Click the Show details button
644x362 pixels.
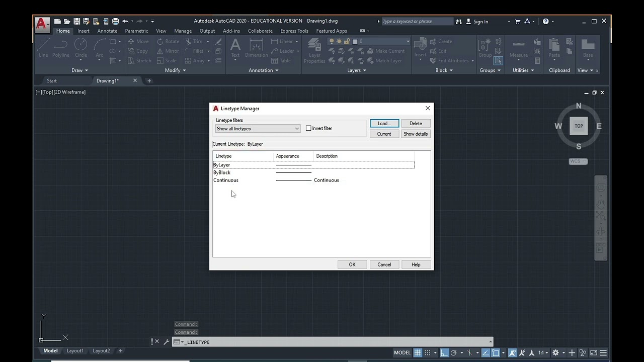click(416, 134)
